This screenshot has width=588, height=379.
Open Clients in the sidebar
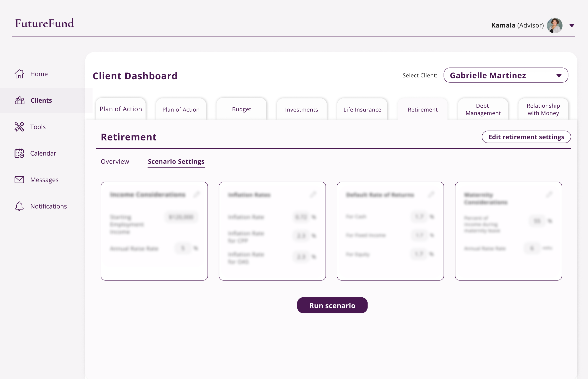point(41,101)
